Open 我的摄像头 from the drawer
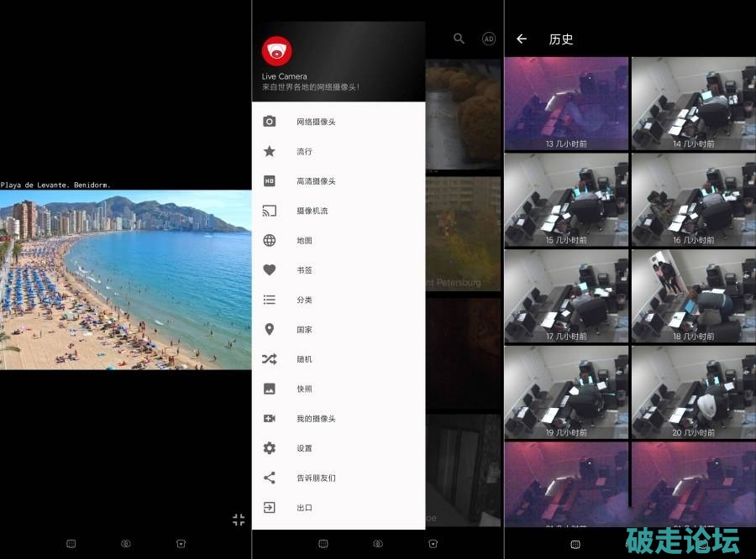 (316, 419)
